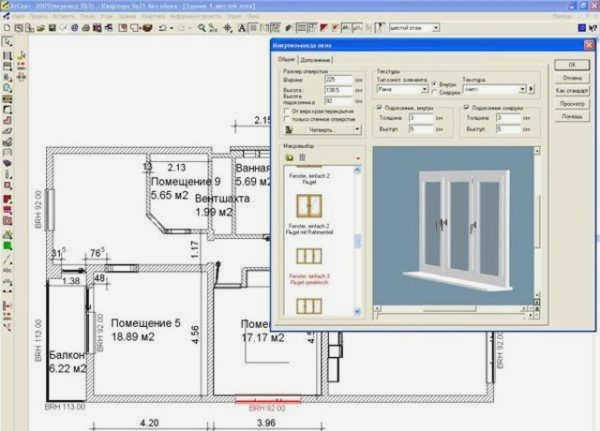
Task: Click the crosshair icon in the top toolbar
Action: click(228, 28)
